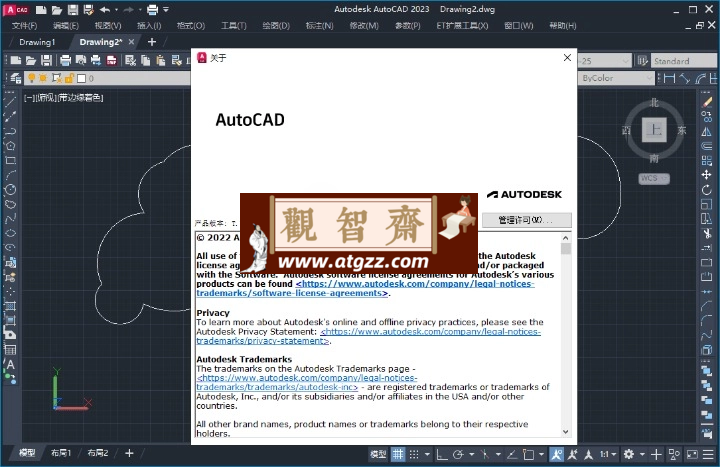This screenshot has width=720, height=467.
Task: Open the ByColor dropdown
Action: pos(616,79)
